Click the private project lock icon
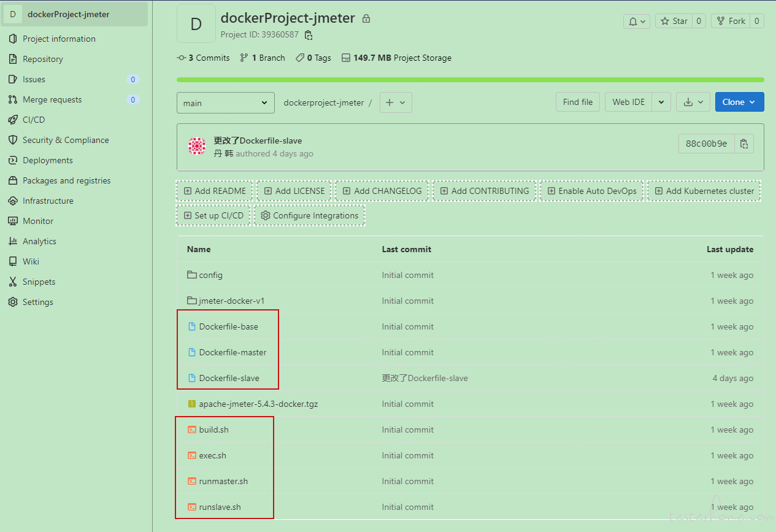The image size is (776, 532). tap(366, 18)
